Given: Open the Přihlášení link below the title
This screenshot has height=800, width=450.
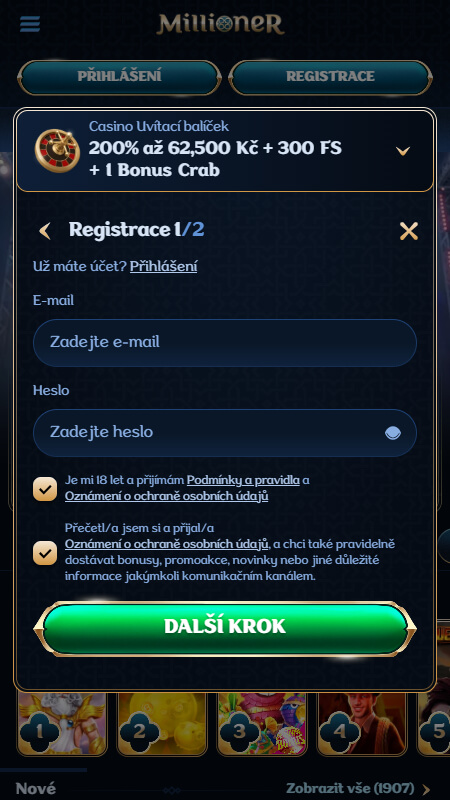Looking at the screenshot, I should (x=163, y=266).
